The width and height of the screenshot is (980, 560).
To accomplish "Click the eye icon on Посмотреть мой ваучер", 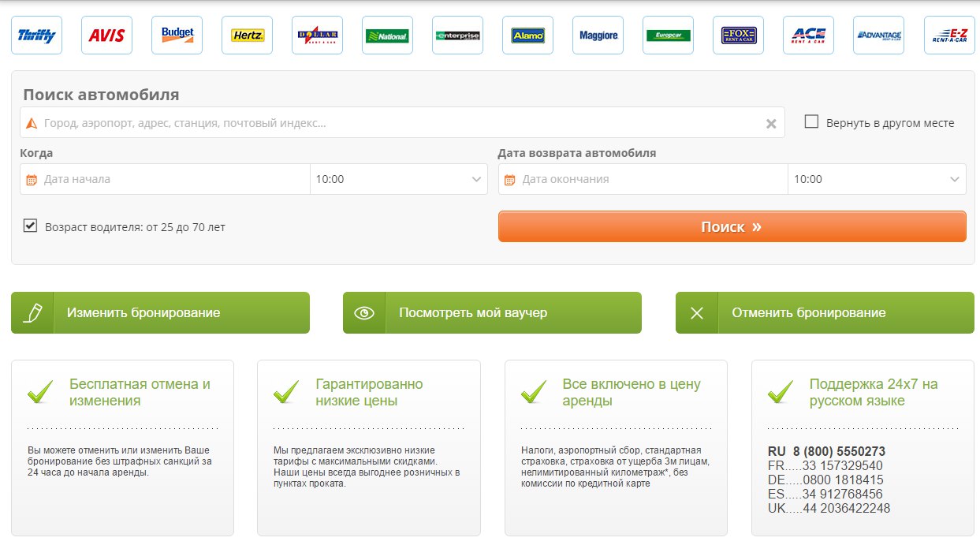I will pos(364,313).
